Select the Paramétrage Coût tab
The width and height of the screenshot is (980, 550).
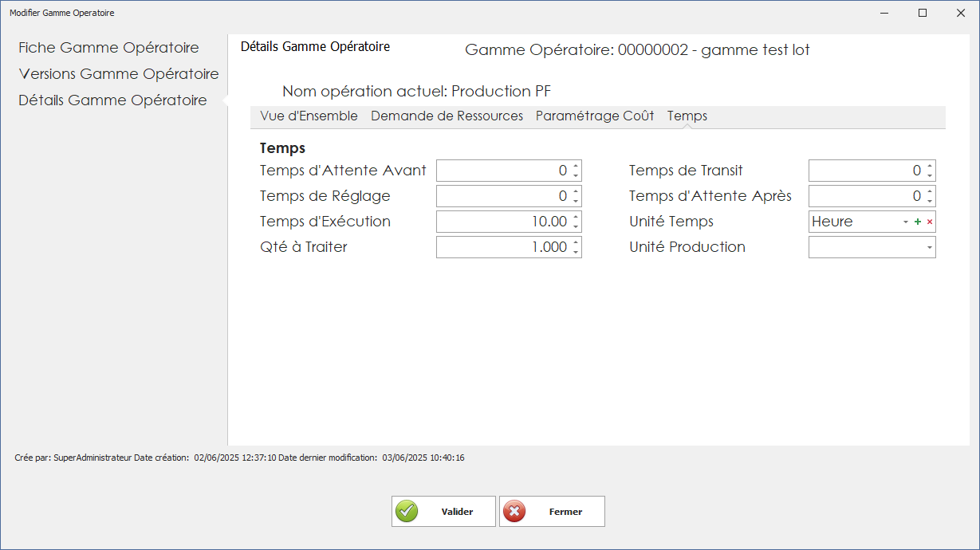click(x=592, y=116)
